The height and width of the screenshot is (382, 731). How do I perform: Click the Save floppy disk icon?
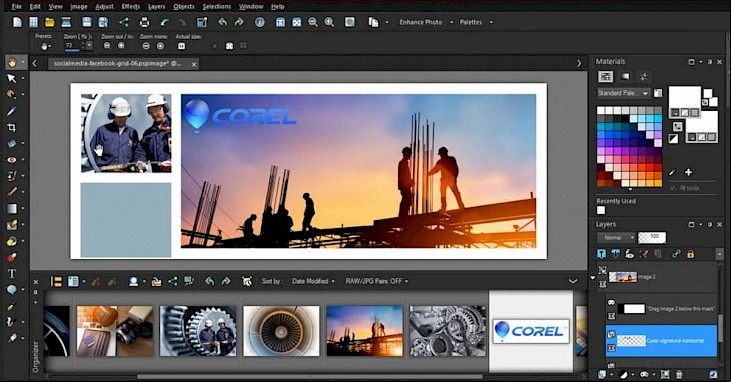point(87,22)
